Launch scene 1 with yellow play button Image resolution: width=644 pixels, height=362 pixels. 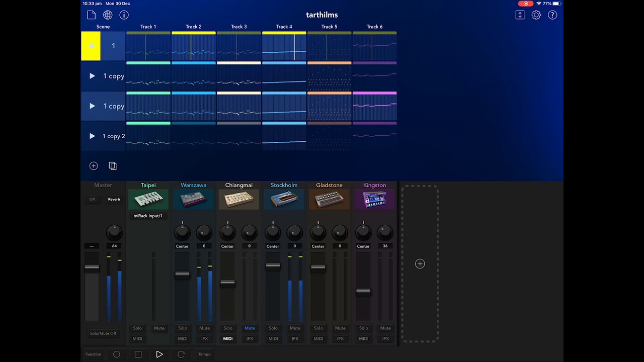tap(91, 46)
